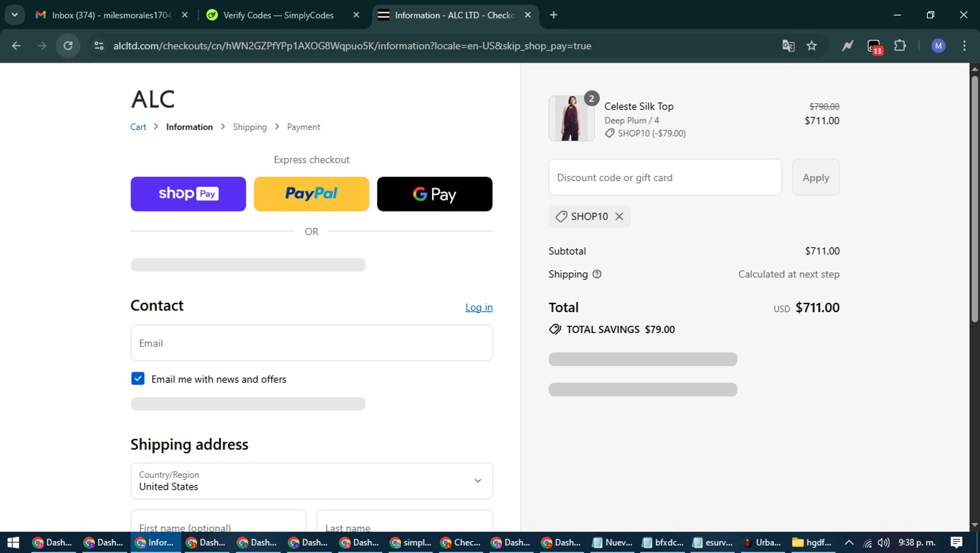Click the Celeste Silk Top product name

coord(639,106)
